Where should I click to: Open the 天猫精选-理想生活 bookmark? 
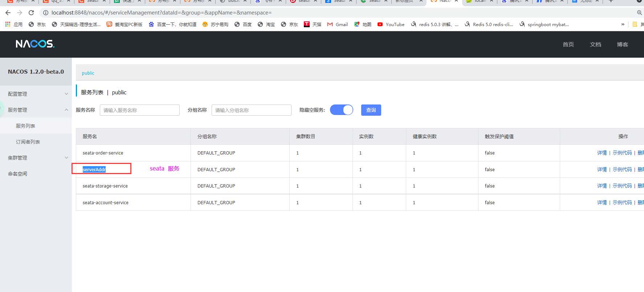76,24
